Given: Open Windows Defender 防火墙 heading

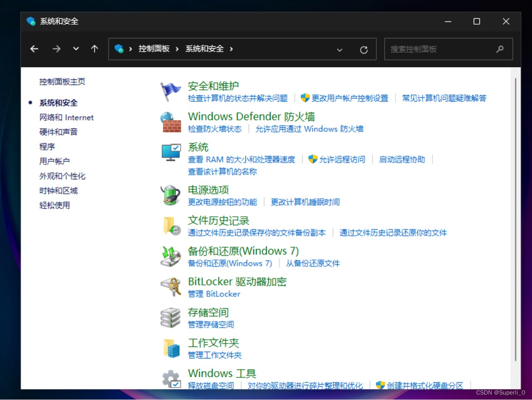Looking at the screenshot, I should (251, 116).
